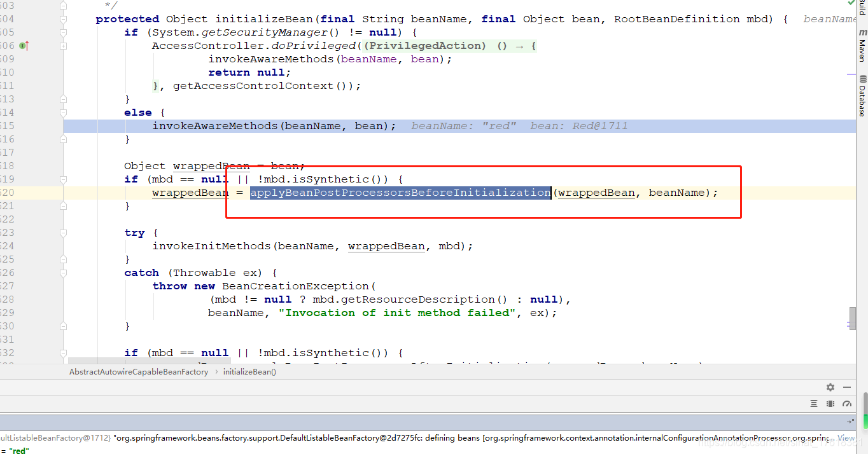Viewport: 868px width, 454px height.
Task: Collapse the try block fold marker
Action: click(63, 233)
